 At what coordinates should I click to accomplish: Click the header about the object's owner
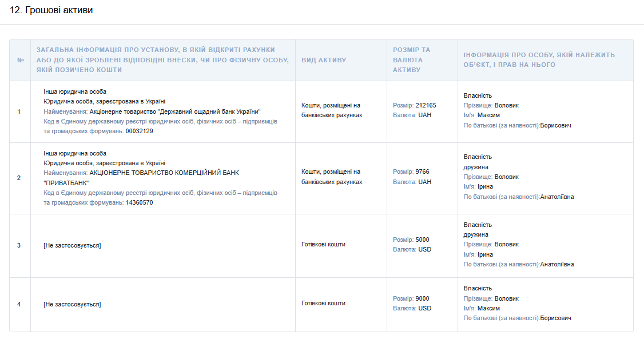point(539,60)
